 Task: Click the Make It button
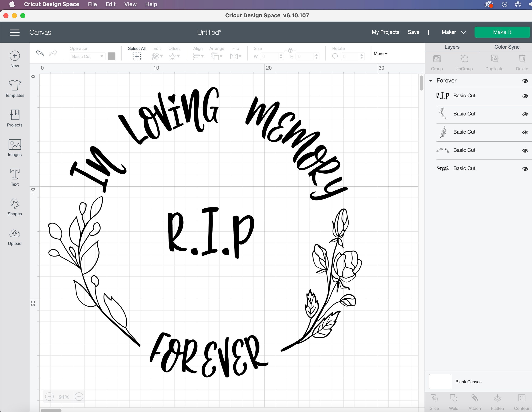point(502,32)
